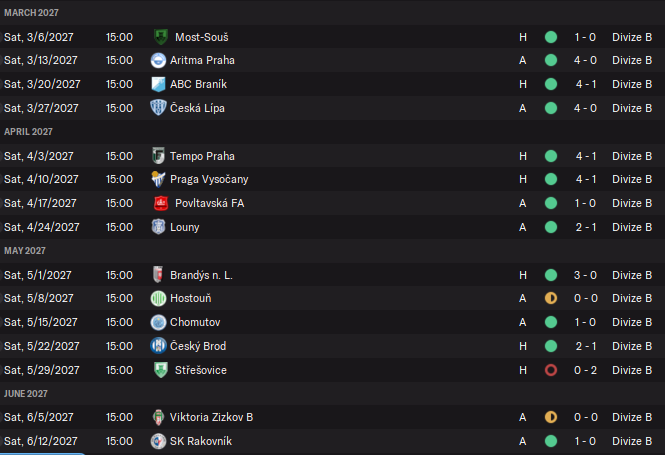This screenshot has width=665, height=455.
Task: Click the ABC Braník club badge
Action: [x=158, y=84]
